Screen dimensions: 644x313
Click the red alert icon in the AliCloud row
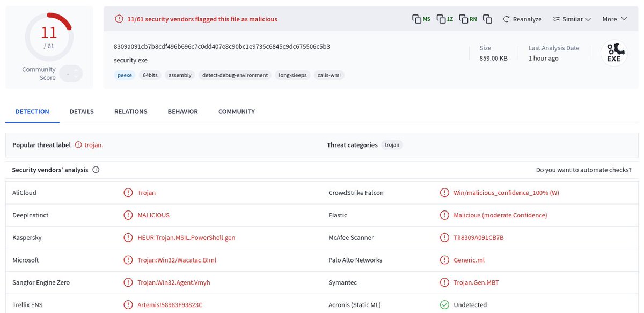click(x=128, y=192)
